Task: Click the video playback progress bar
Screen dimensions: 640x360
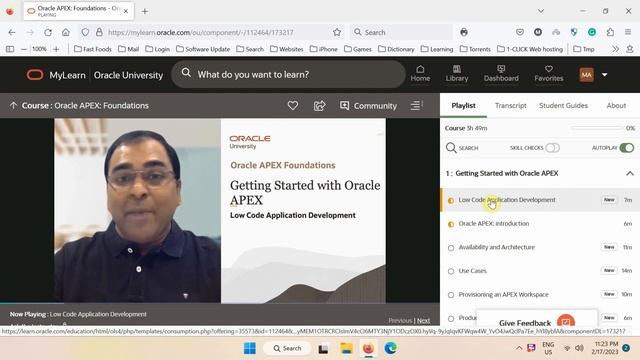Action: (220, 303)
